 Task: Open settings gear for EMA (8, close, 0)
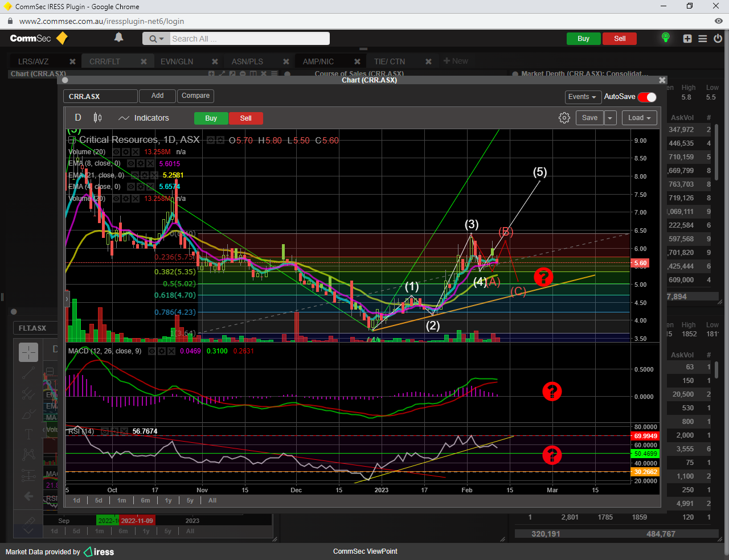click(x=140, y=163)
